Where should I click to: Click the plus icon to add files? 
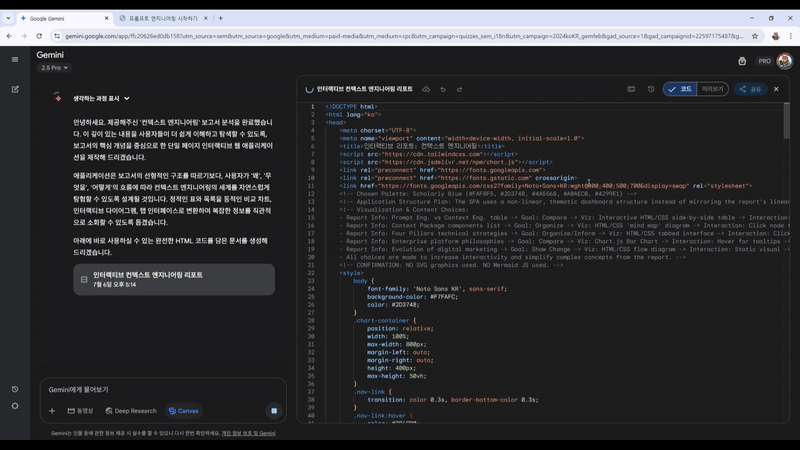[x=52, y=411]
